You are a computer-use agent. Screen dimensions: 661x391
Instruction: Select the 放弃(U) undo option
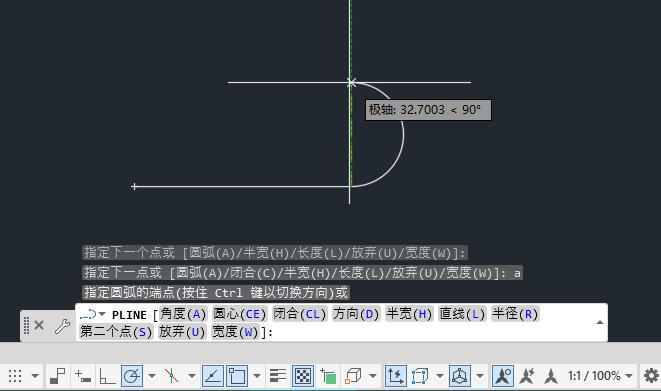[x=182, y=332]
